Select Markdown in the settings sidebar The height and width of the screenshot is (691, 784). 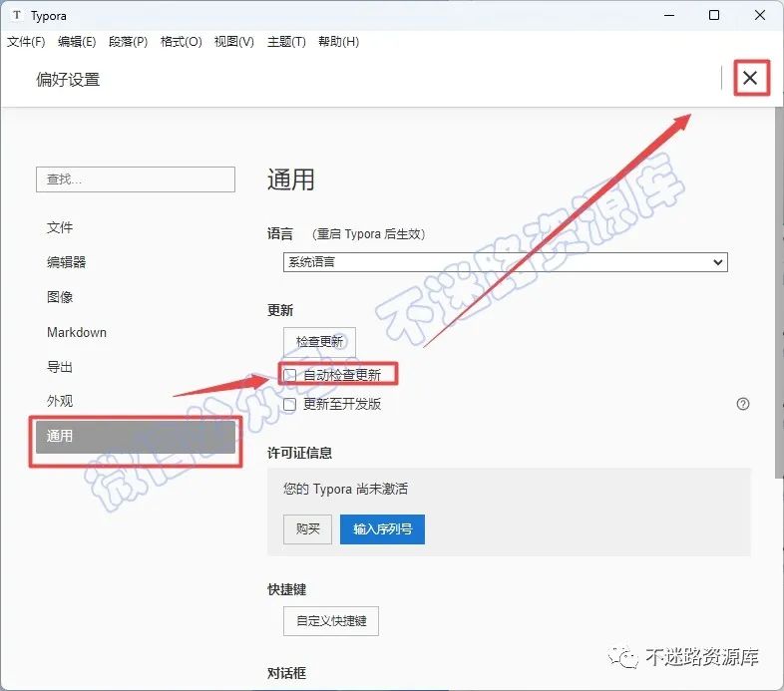coord(136,332)
